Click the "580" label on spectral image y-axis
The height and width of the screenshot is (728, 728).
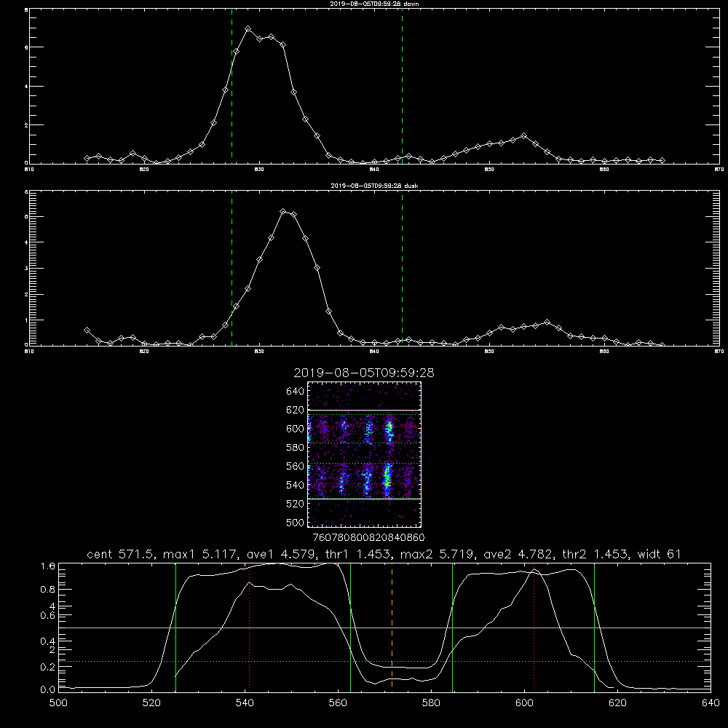[296, 447]
